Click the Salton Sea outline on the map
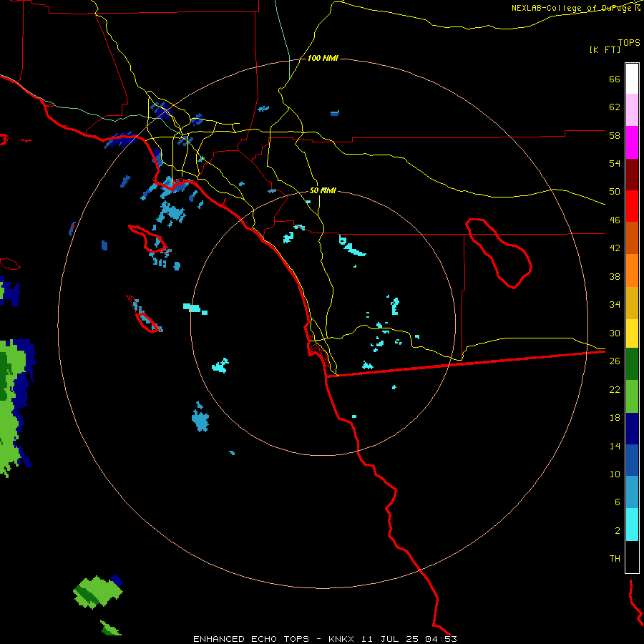This screenshot has width=644, height=644. (499, 253)
